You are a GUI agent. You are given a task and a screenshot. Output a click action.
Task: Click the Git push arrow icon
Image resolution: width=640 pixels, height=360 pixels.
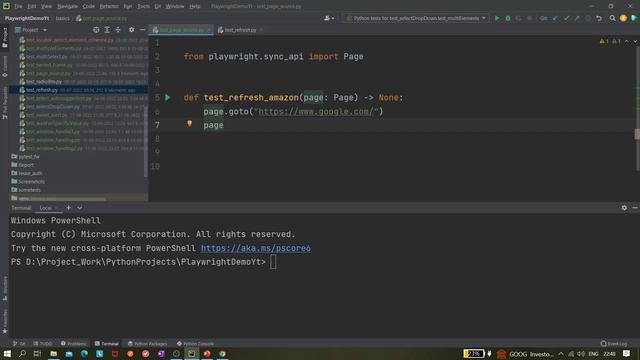point(577,18)
